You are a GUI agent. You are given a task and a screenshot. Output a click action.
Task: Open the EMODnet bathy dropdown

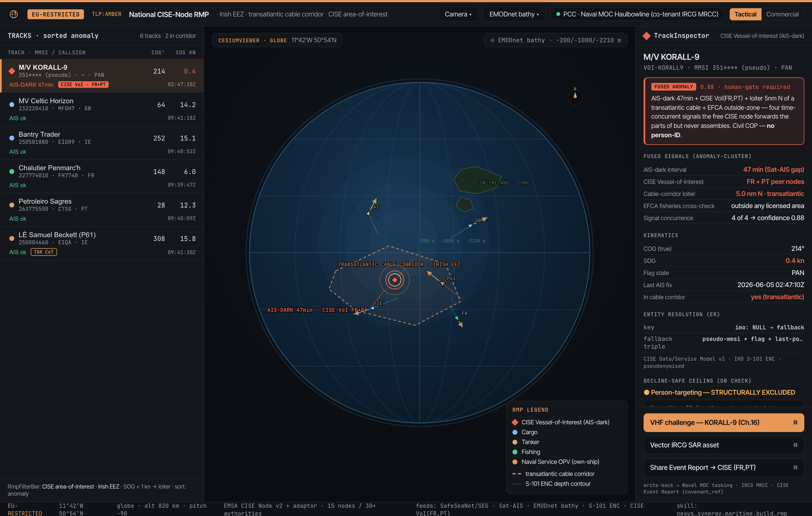[x=514, y=14]
